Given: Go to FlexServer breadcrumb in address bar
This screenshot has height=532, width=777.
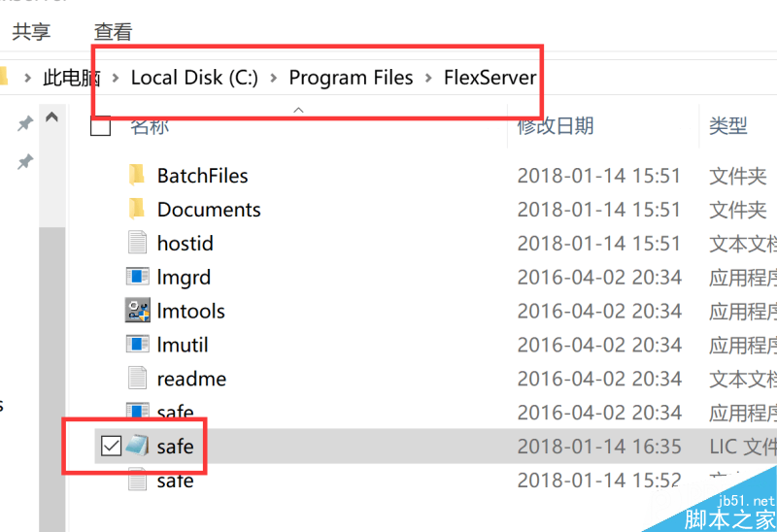Looking at the screenshot, I should point(490,78).
